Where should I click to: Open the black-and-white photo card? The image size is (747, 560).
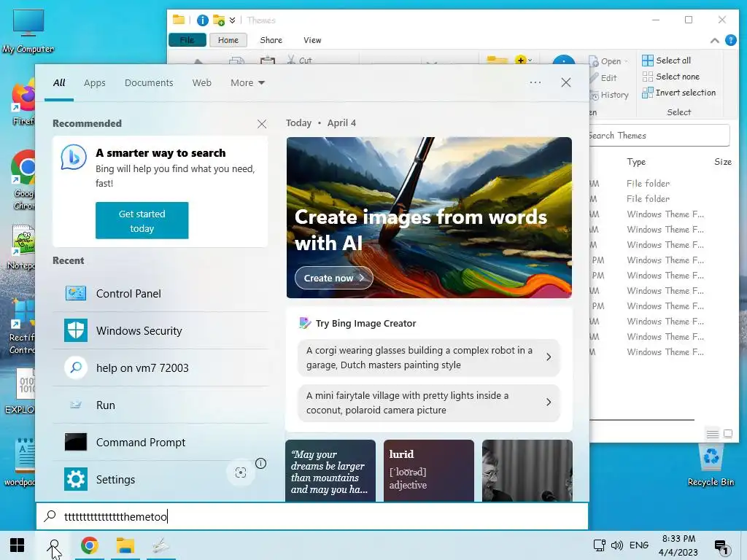(527, 470)
